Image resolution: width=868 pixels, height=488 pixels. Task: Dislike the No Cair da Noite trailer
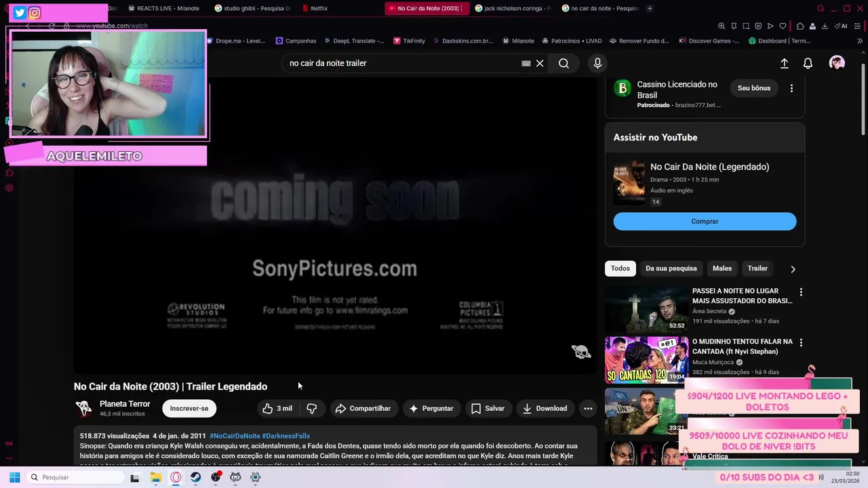(312, 408)
